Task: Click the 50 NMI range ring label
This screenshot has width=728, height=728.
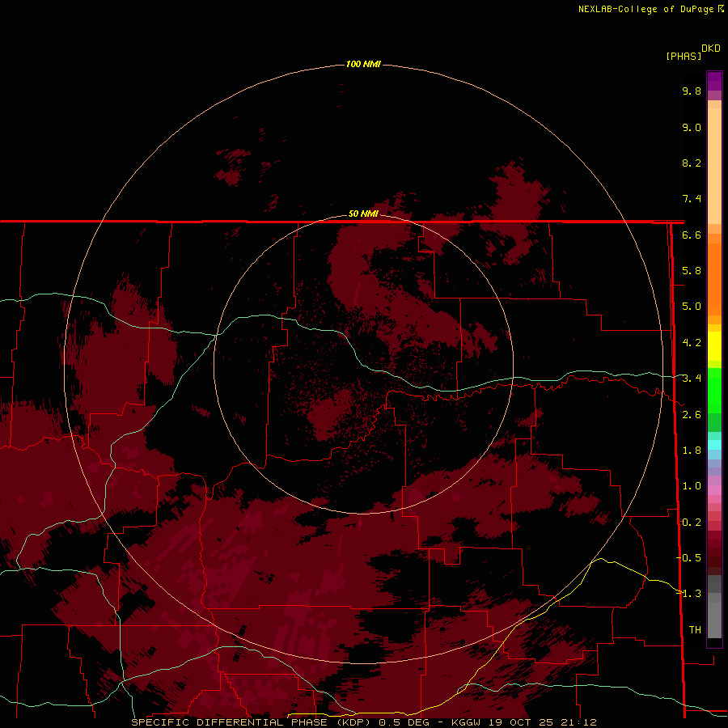Action: coord(363,214)
